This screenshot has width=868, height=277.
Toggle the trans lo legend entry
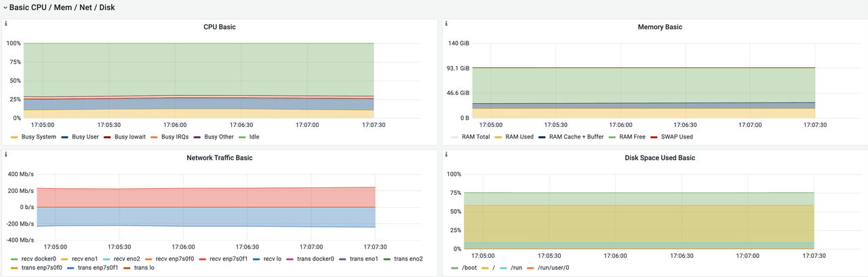pyautogui.click(x=145, y=267)
